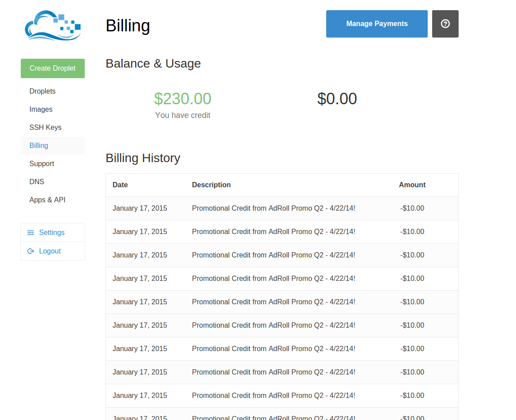516x420 pixels.
Task: Select the first billing history row
Action: (x=282, y=208)
